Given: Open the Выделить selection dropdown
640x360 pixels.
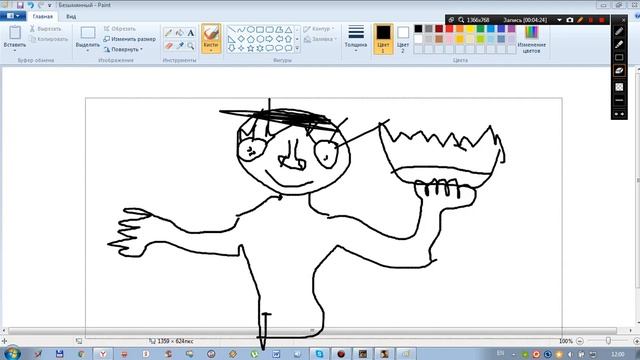Looking at the screenshot, I should point(88,51).
